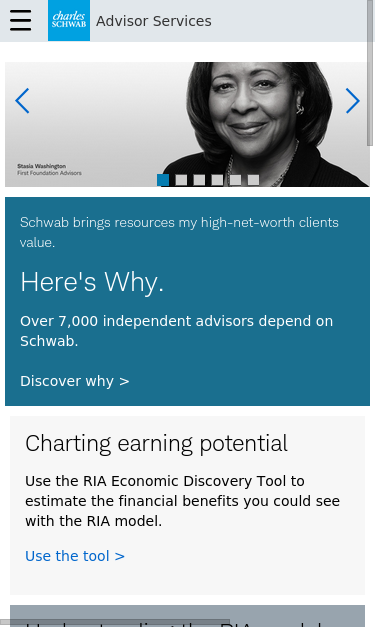This screenshot has height=627, width=375.
Task: Click the Stasia Washington caption text
Action: [49, 170]
